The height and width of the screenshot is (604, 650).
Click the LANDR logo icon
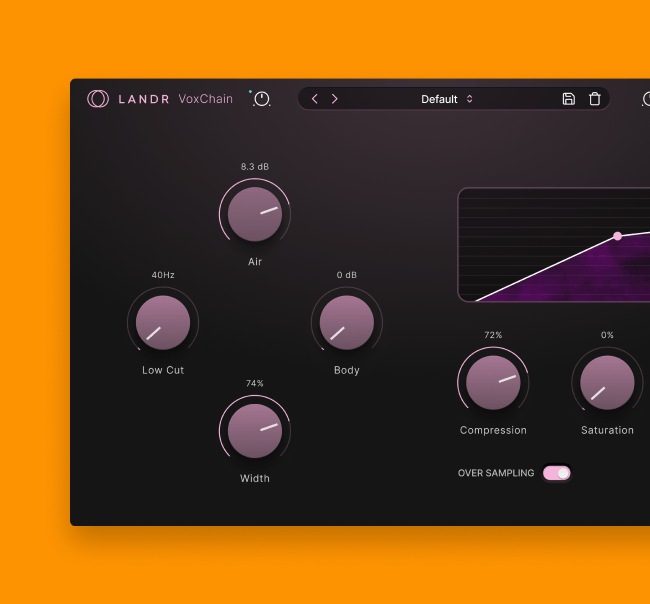(98, 99)
